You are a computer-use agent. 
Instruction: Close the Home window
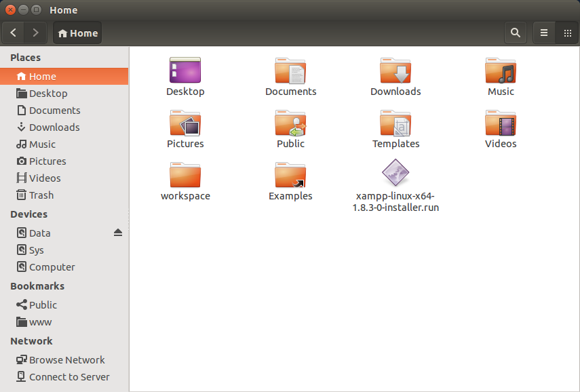pos(10,10)
